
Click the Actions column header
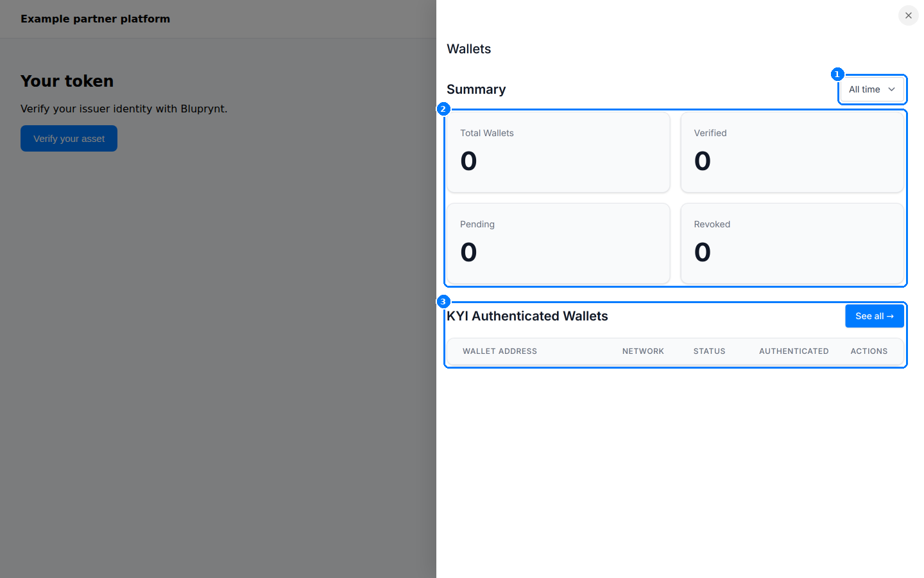pyautogui.click(x=869, y=351)
